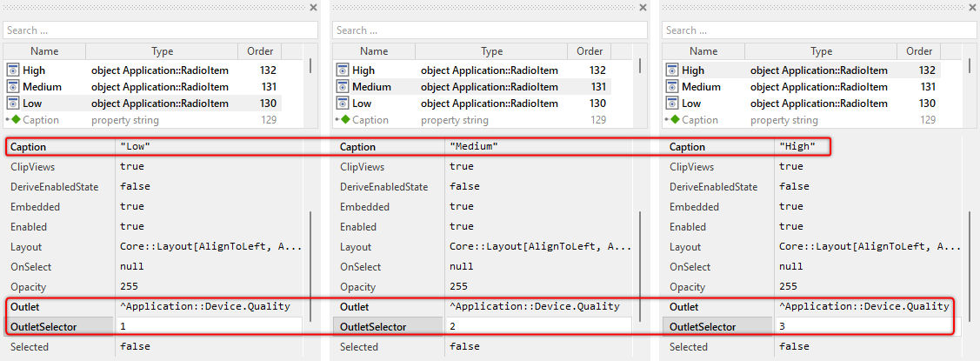Click the Low RadioItem icon in the right panel
This screenshot has width=980, height=361.
coord(672,104)
